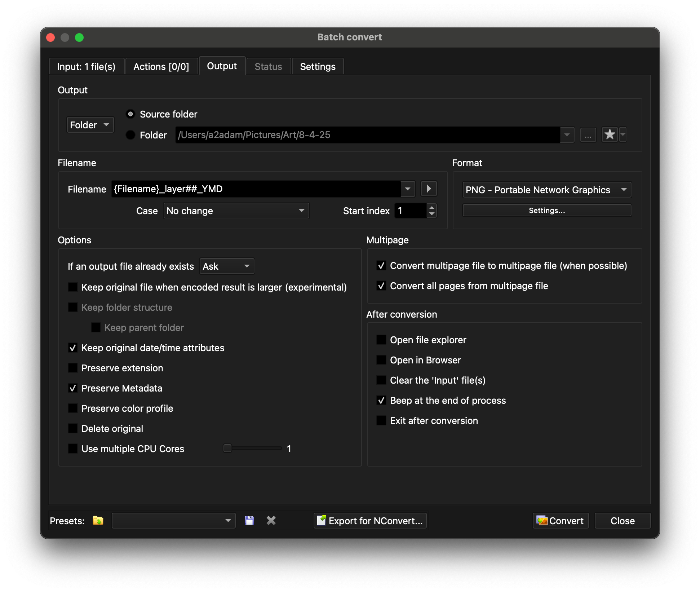Expand the output folder path dropdown
The height and width of the screenshot is (592, 700).
tap(567, 135)
